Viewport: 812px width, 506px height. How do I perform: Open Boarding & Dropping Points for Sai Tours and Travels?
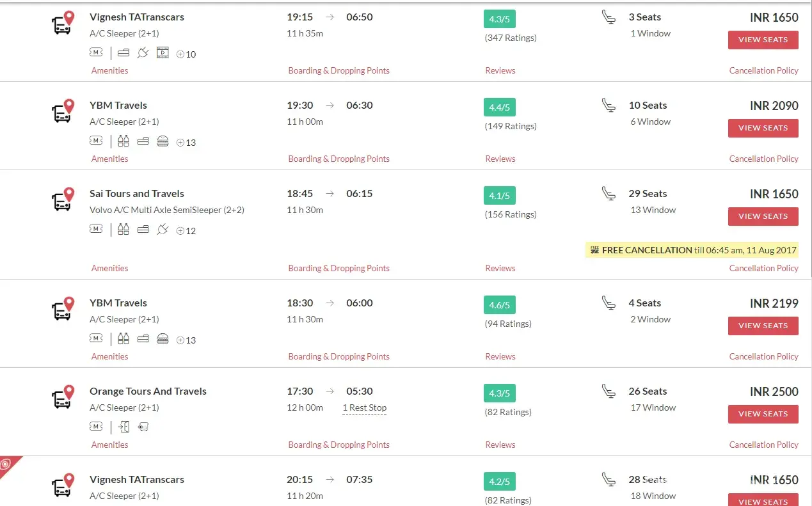[338, 268]
